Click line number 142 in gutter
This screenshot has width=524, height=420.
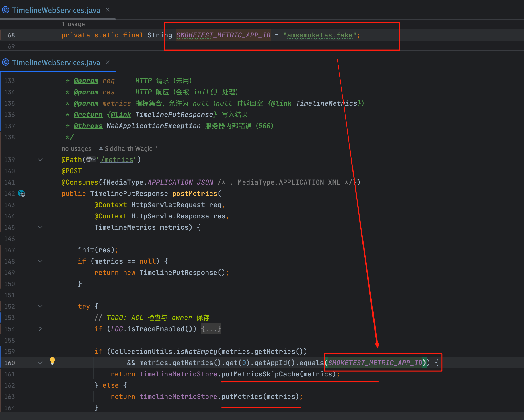click(9, 194)
